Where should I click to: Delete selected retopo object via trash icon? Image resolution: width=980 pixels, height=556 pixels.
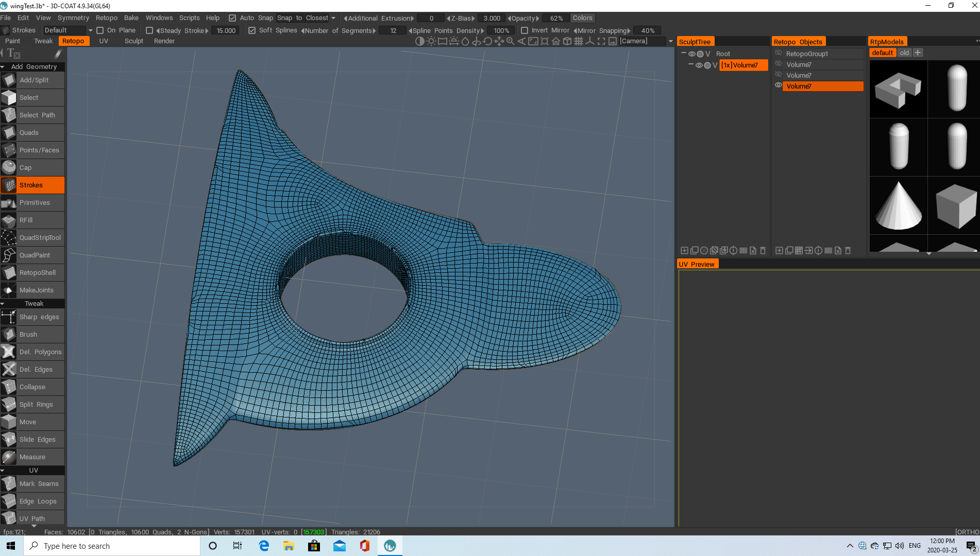click(848, 251)
